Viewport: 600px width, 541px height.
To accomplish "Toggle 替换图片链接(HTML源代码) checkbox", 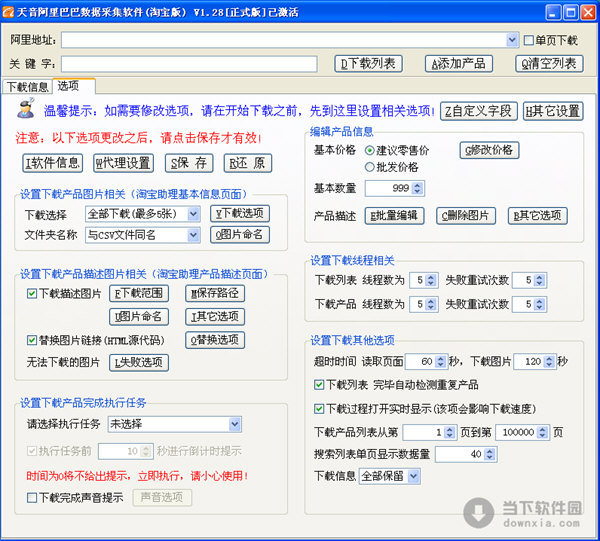I will (32, 340).
